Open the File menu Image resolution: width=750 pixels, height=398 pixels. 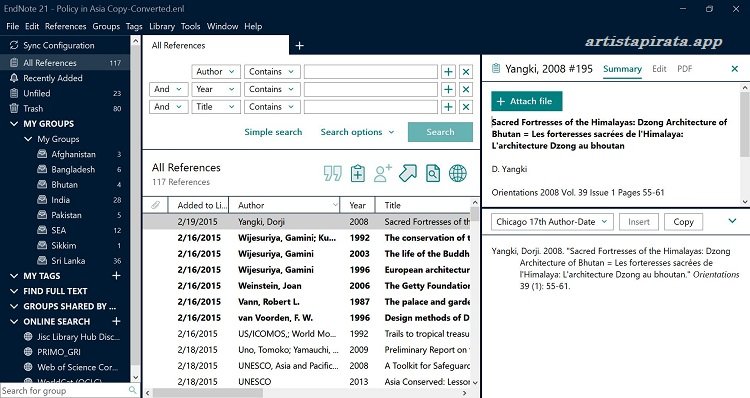(12, 26)
